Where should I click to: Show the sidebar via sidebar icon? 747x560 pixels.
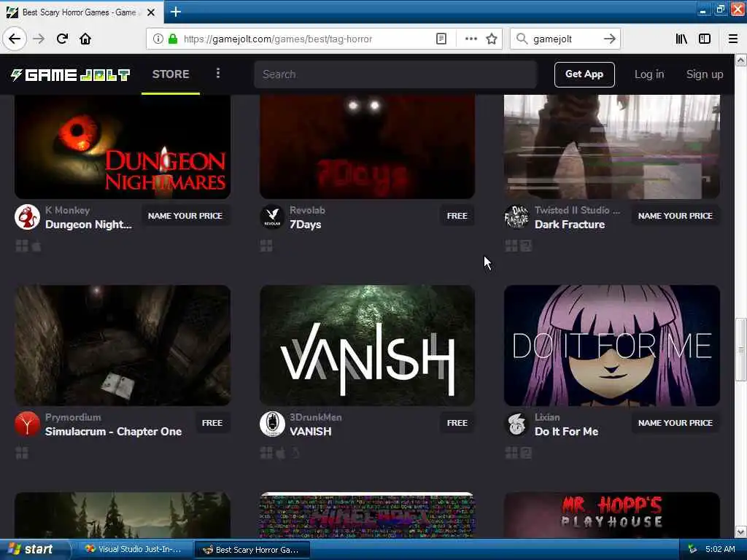[x=705, y=39]
